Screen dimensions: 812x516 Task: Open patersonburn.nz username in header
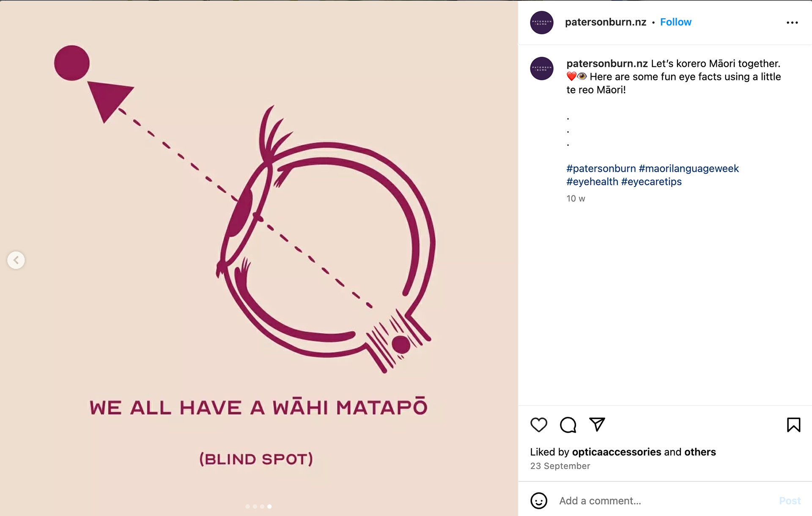coord(606,22)
